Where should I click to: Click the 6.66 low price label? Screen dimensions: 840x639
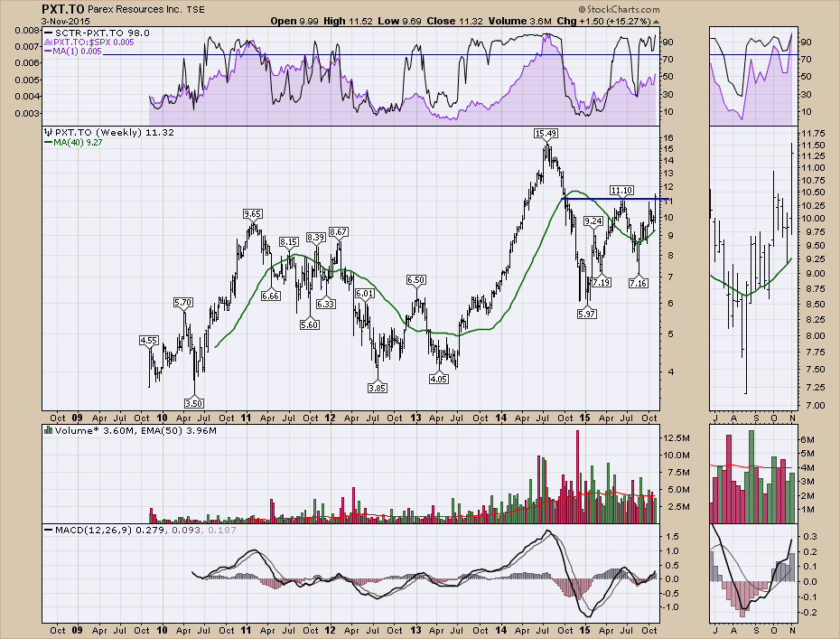pos(271,296)
